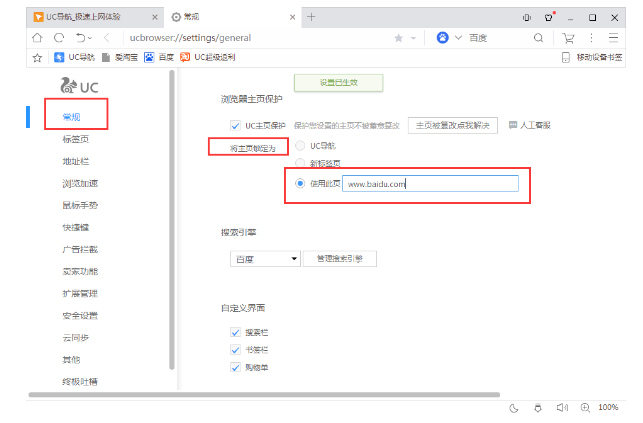The image size is (643, 423).
Task: Select 地址栏 in the settings sidebar
Action: [75, 161]
